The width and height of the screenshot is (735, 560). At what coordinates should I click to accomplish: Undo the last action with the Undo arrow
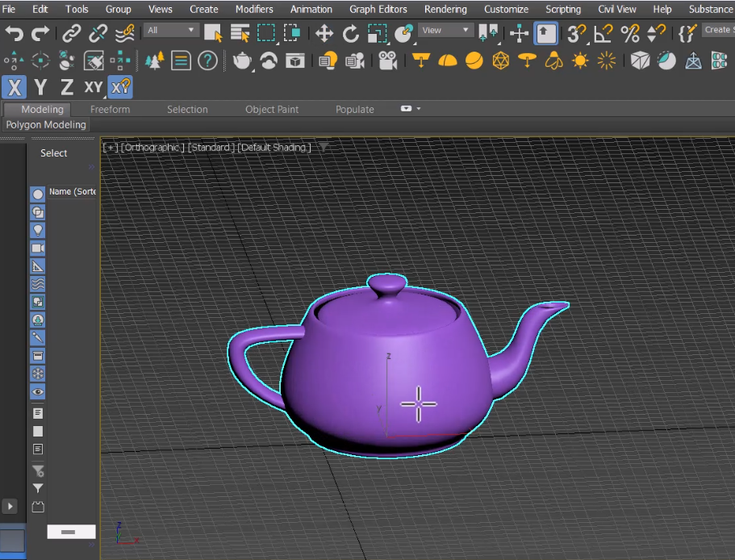point(14,33)
